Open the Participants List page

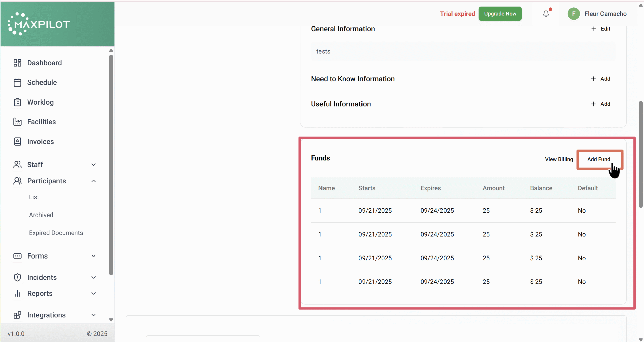34,197
